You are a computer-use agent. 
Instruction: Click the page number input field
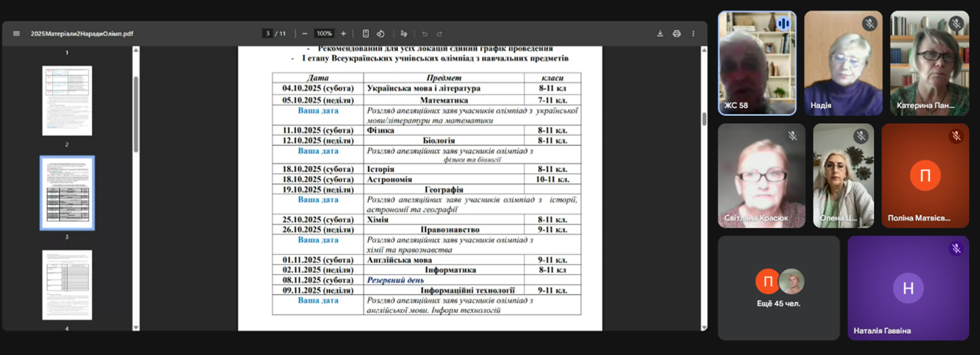(267, 34)
